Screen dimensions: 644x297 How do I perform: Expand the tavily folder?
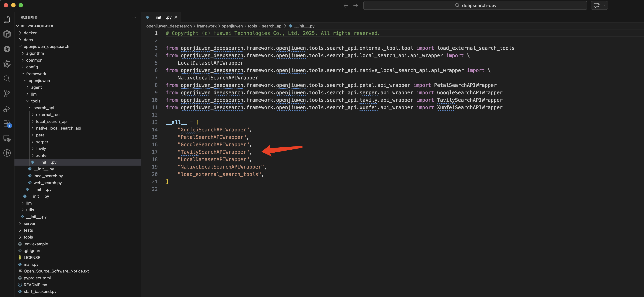[41, 148]
